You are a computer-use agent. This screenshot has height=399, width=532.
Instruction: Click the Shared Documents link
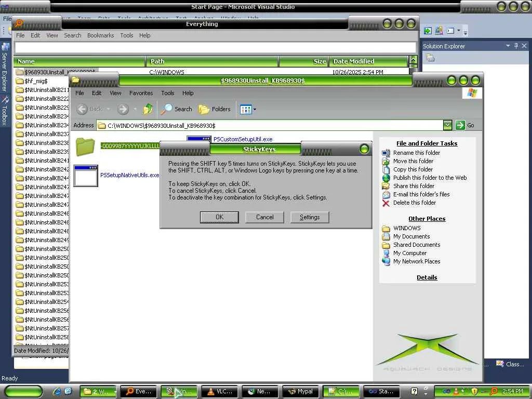tap(417, 245)
